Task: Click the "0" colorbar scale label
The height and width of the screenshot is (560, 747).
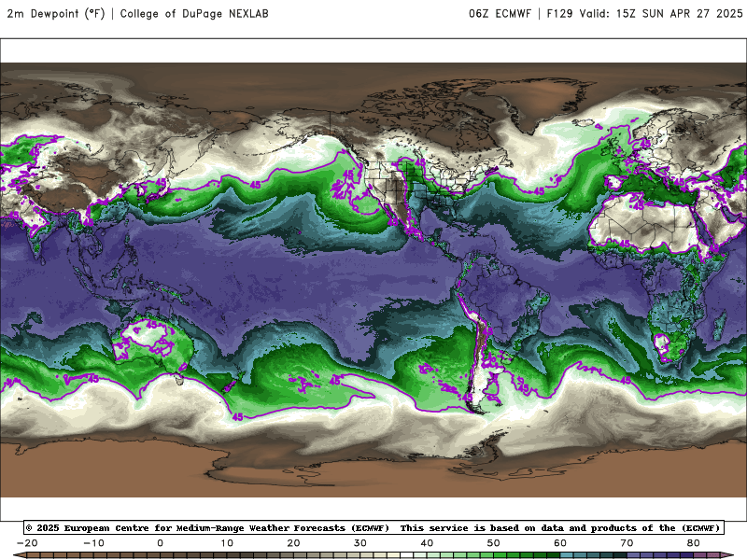Action: pyautogui.click(x=160, y=543)
